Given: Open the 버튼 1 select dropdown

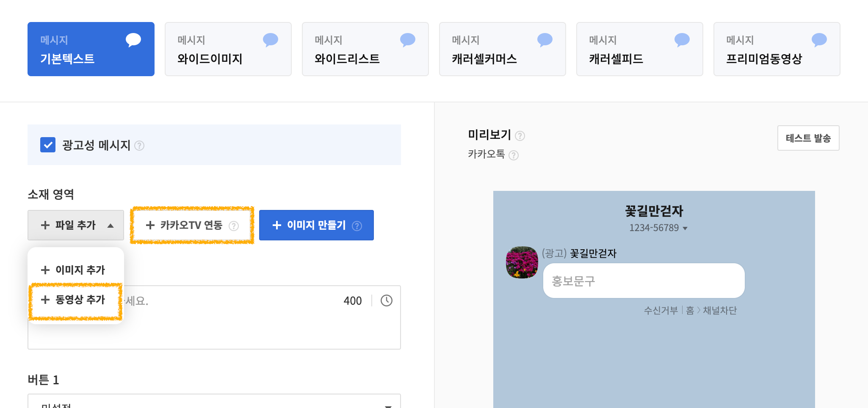Looking at the screenshot, I should pyautogui.click(x=214, y=402).
